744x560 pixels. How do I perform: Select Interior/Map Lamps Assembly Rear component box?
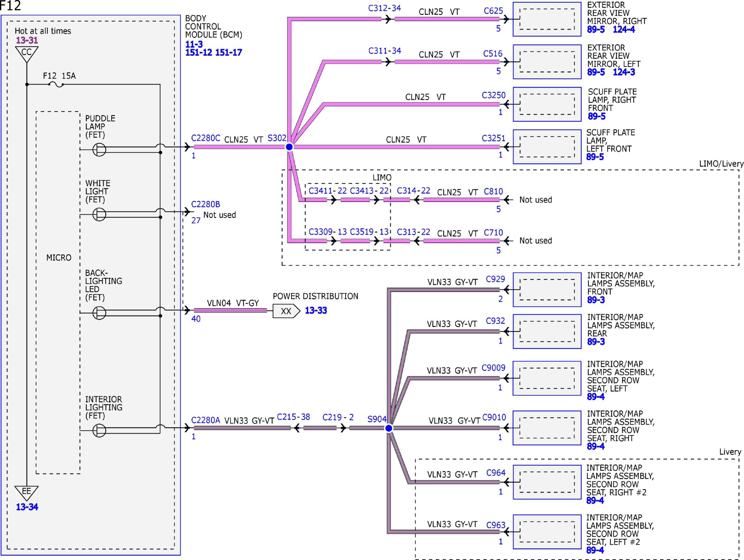click(x=547, y=331)
